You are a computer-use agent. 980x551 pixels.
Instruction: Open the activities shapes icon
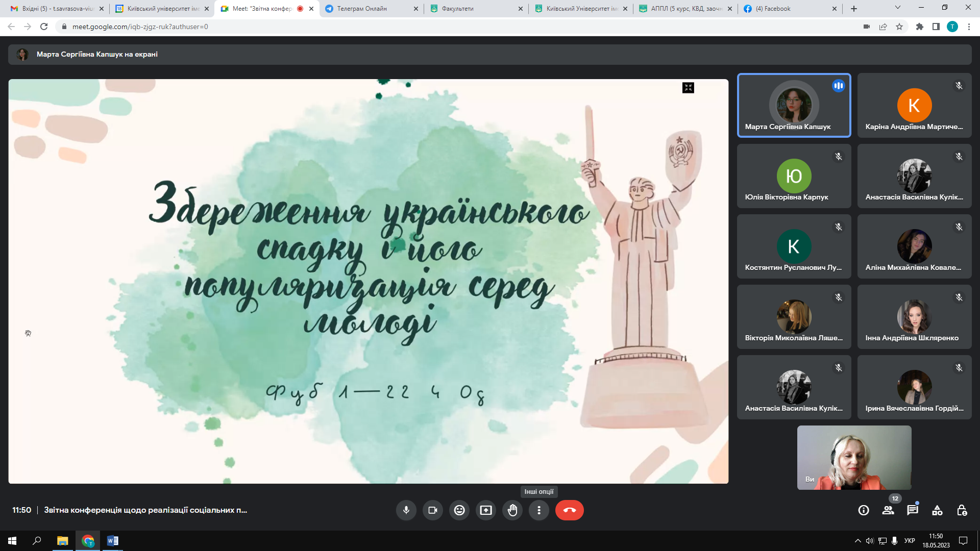[x=937, y=510]
